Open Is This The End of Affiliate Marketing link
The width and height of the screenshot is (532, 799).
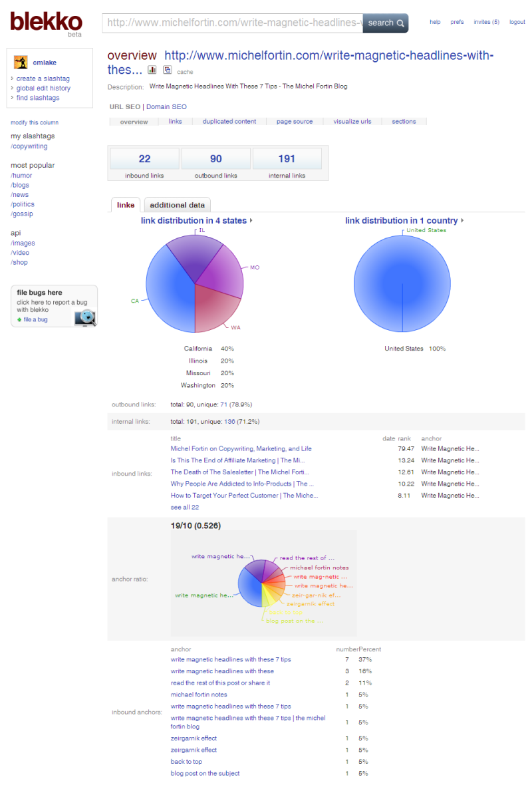click(x=237, y=460)
